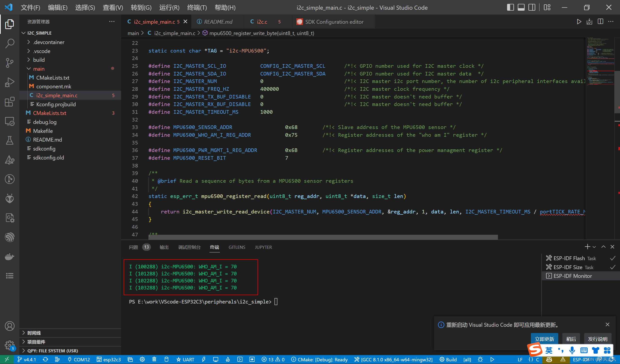Click ESP-IDF flash lightning icon in status bar

[x=204, y=359]
